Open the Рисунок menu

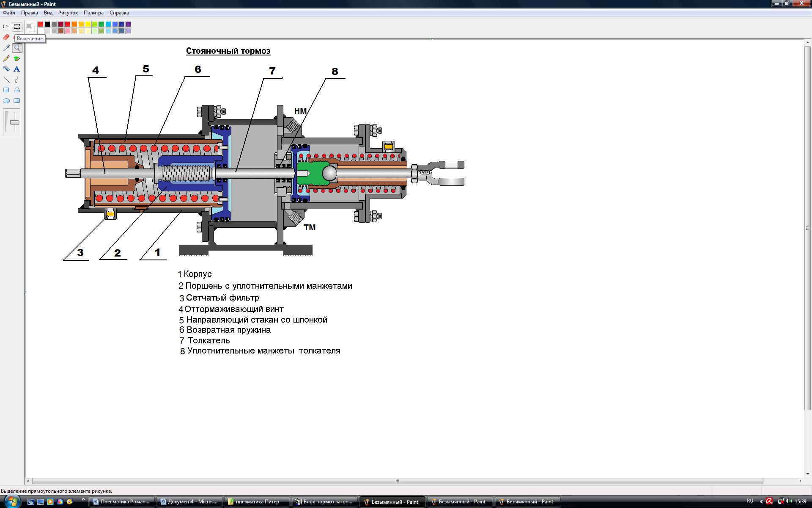pyautogui.click(x=68, y=13)
